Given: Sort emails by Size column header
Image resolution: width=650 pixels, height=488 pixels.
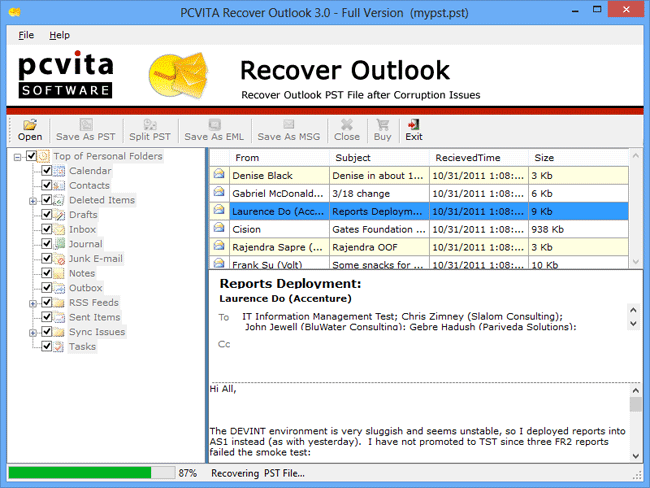Looking at the screenshot, I should pyautogui.click(x=578, y=158).
